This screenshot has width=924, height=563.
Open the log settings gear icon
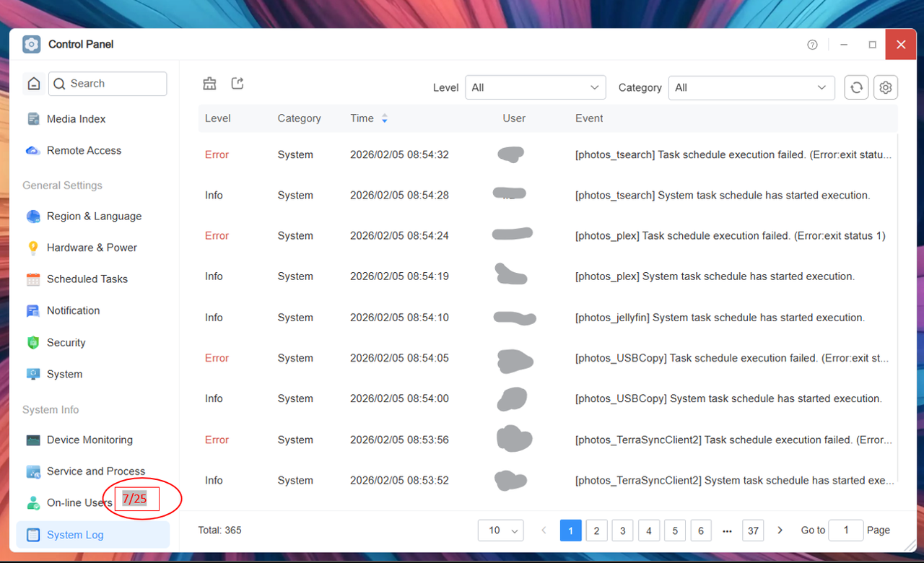tap(886, 87)
